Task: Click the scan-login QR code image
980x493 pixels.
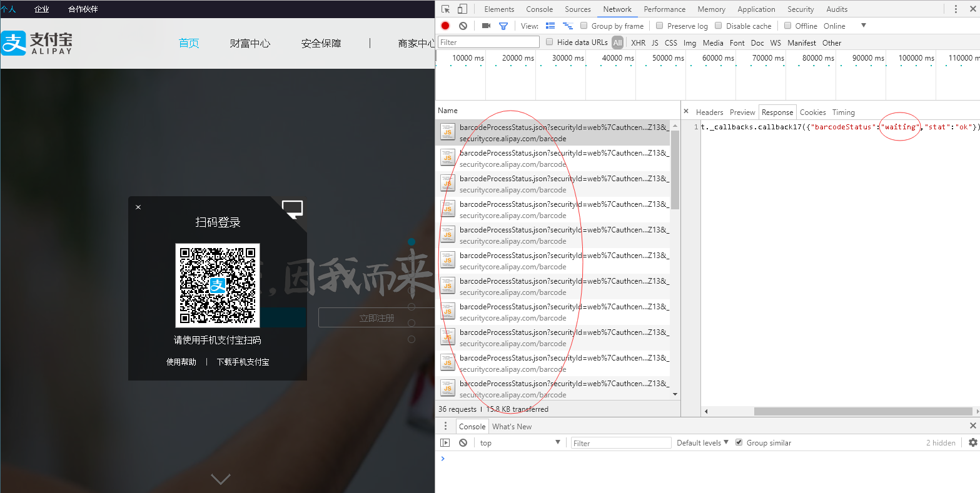Action: click(217, 285)
